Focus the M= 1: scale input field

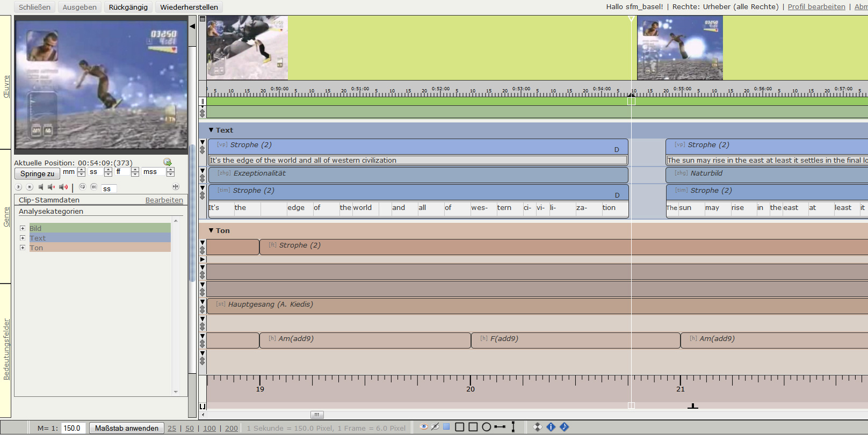coord(74,428)
